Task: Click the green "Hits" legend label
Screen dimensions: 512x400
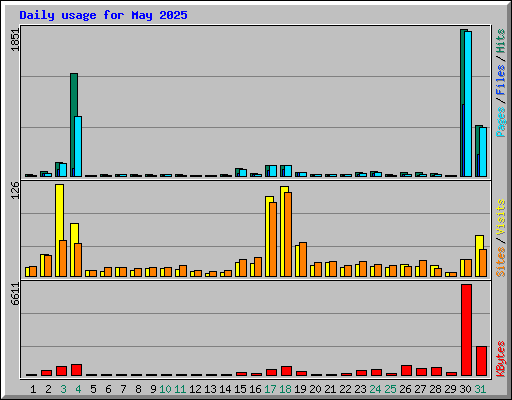Action: 501,41
